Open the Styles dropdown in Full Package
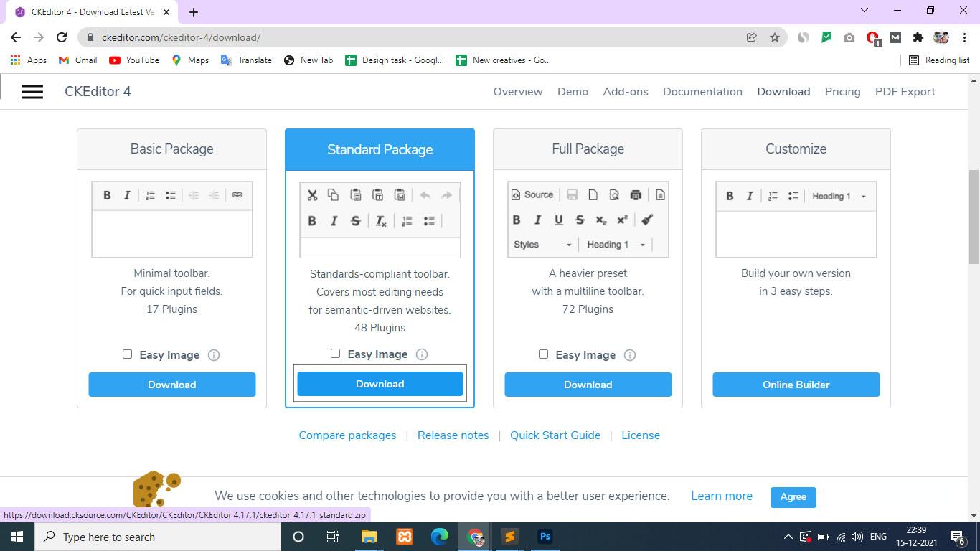This screenshot has height=551, width=980. (x=540, y=245)
